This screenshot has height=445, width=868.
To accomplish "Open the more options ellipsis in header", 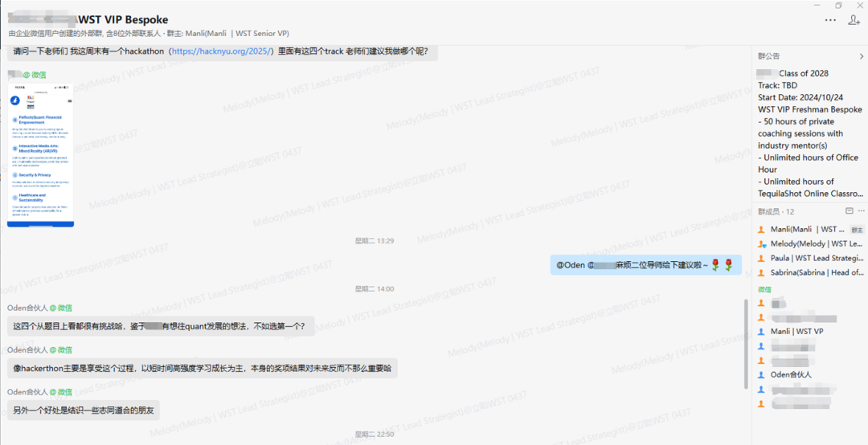I will tap(830, 20).
